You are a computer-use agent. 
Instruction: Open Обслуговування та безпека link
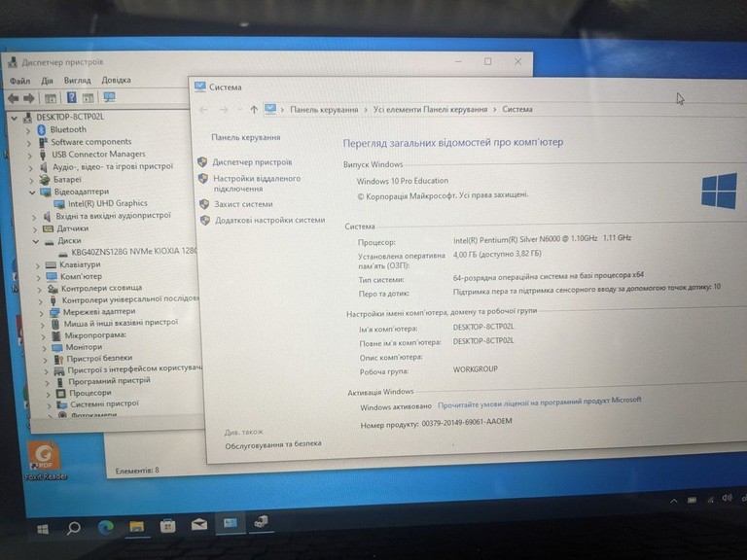pos(273,444)
